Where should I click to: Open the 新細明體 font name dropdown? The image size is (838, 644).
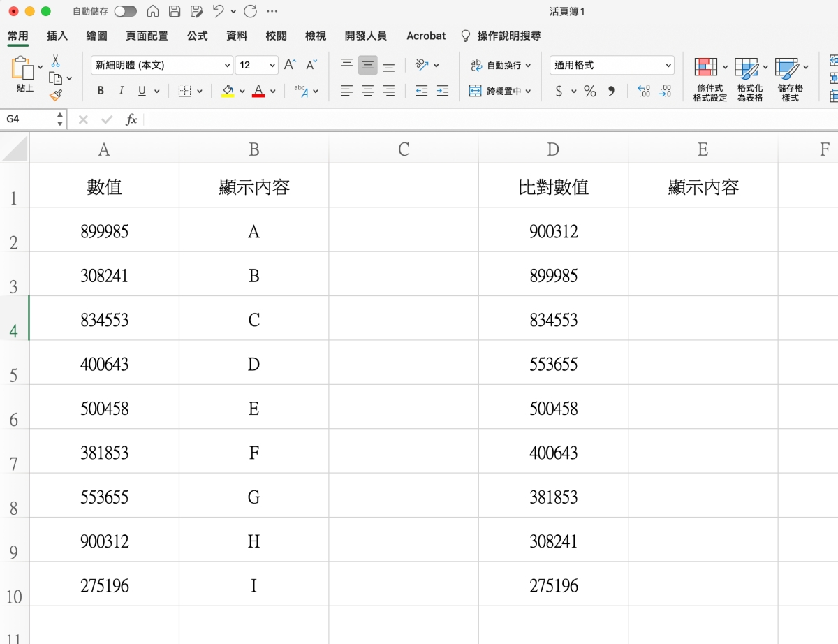[162, 65]
